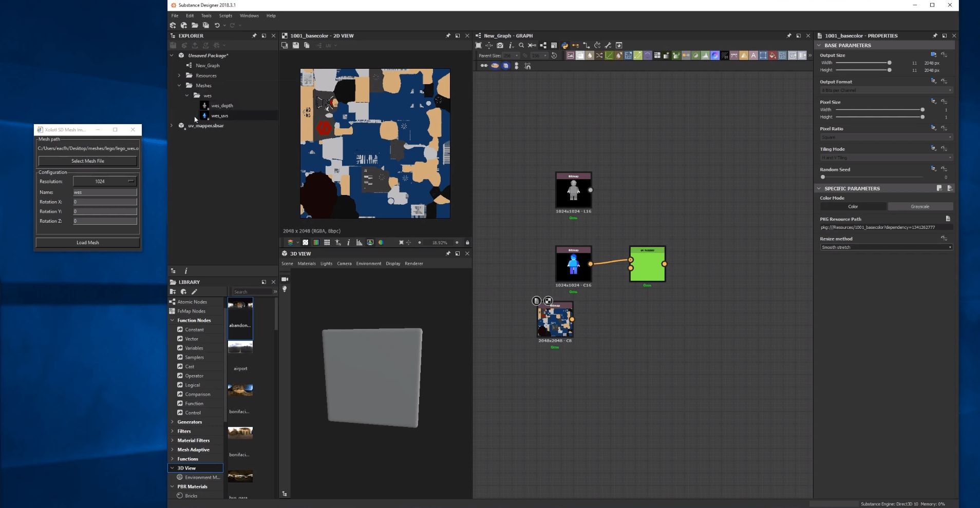This screenshot has height=508, width=980.
Task: Toggle the display-on-screen monitor icon in 2D view
Action: 370,242
